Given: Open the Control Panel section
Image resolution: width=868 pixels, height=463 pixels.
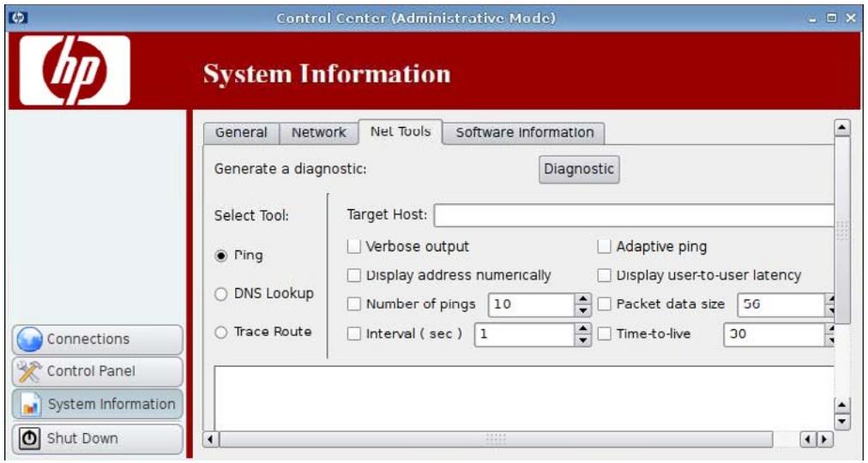Looking at the screenshot, I should (x=98, y=371).
